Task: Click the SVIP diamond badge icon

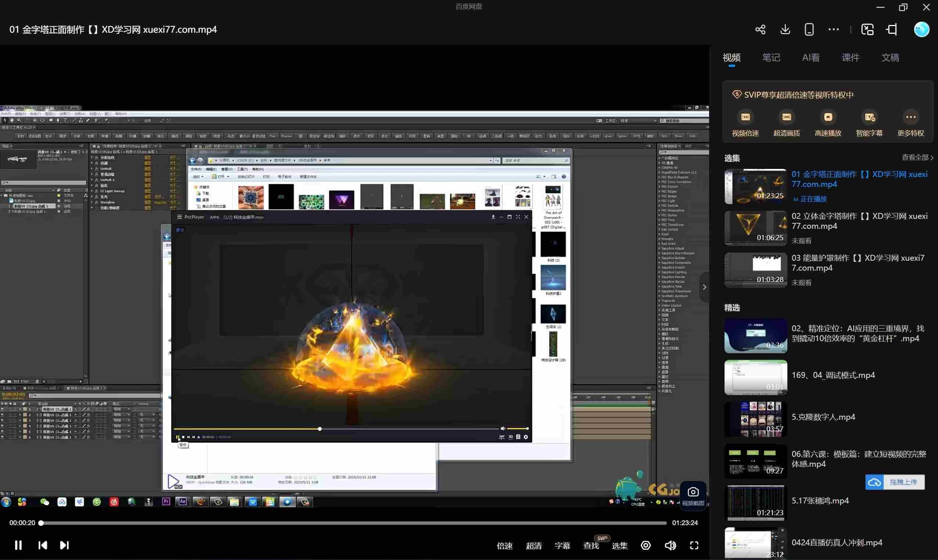Action: click(x=736, y=94)
